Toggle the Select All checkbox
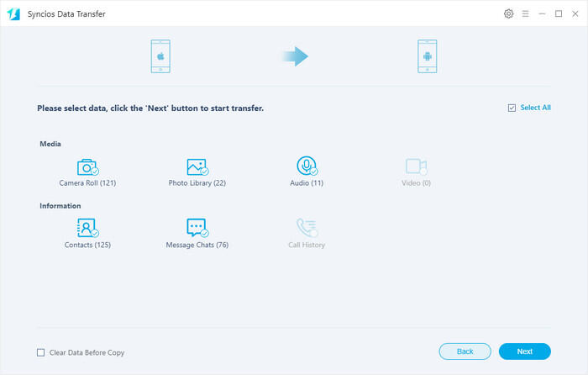The image size is (588, 375). 512,108
